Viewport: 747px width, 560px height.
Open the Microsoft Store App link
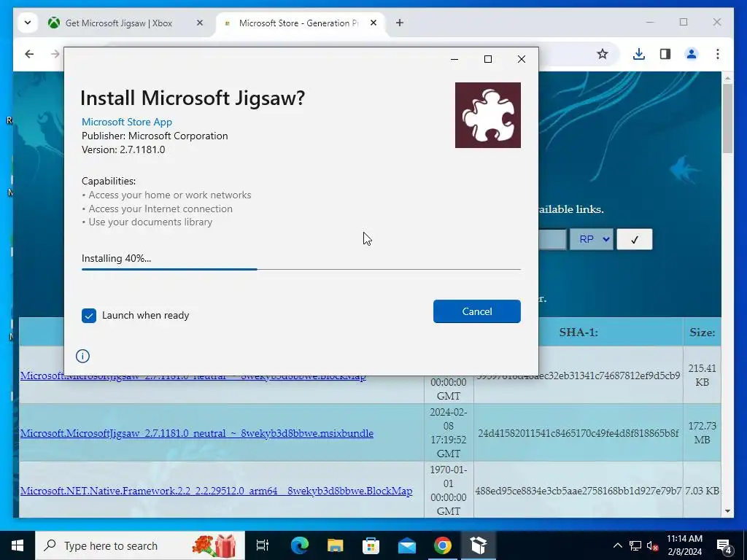(x=127, y=122)
